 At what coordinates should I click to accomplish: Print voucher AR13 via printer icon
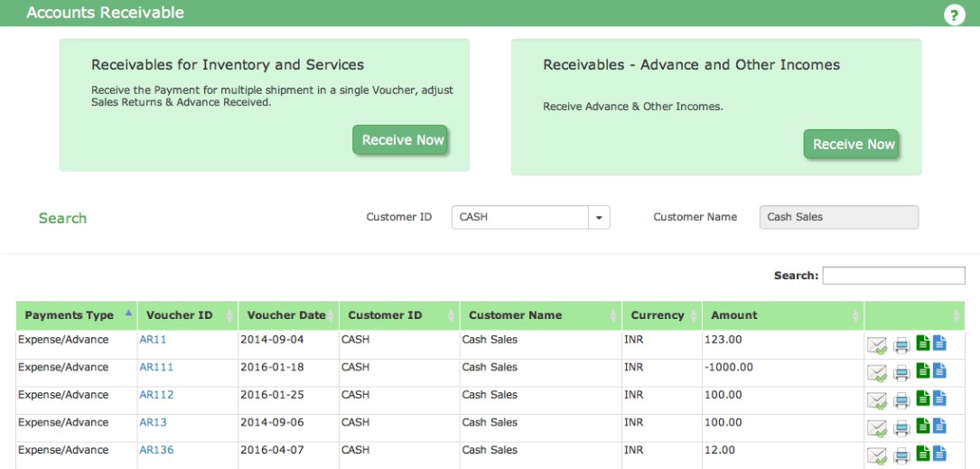(x=901, y=427)
